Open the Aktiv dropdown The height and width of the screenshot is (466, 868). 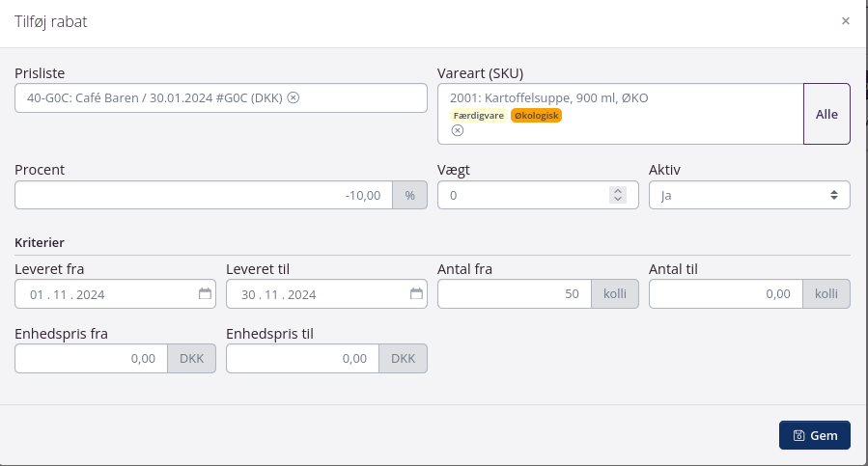pyautogui.click(x=749, y=195)
